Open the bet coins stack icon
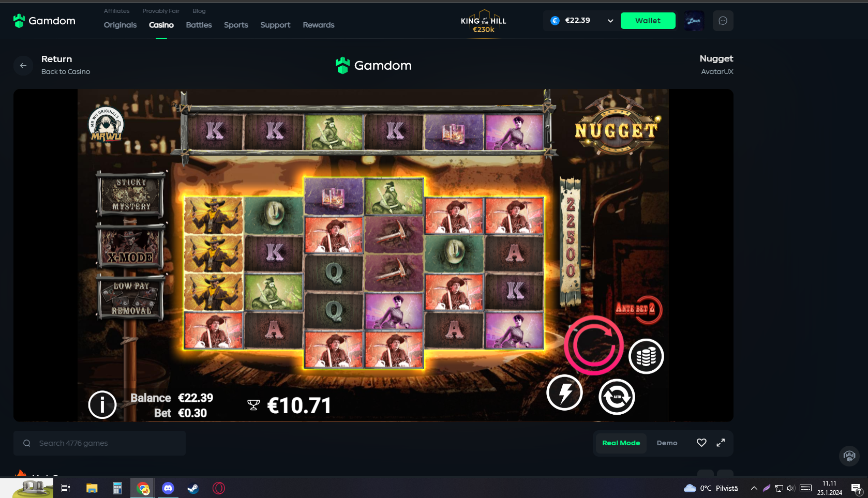The height and width of the screenshot is (498, 868). coord(646,356)
